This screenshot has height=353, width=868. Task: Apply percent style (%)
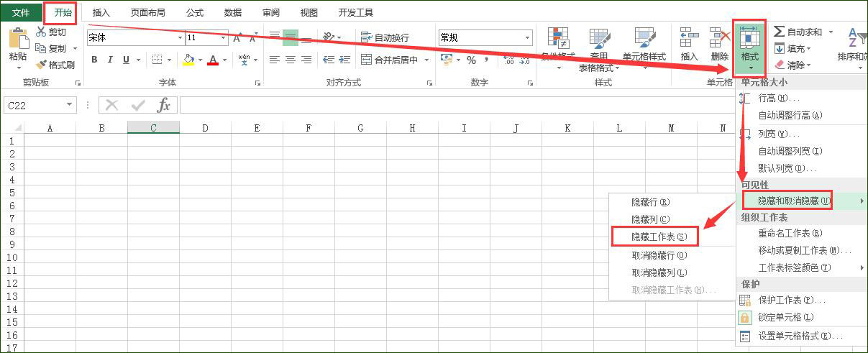(472, 60)
